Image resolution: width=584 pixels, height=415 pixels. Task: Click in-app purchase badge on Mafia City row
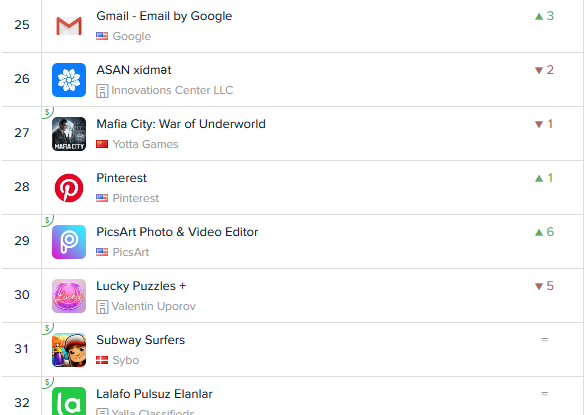pyautogui.click(x=47, y=112)
